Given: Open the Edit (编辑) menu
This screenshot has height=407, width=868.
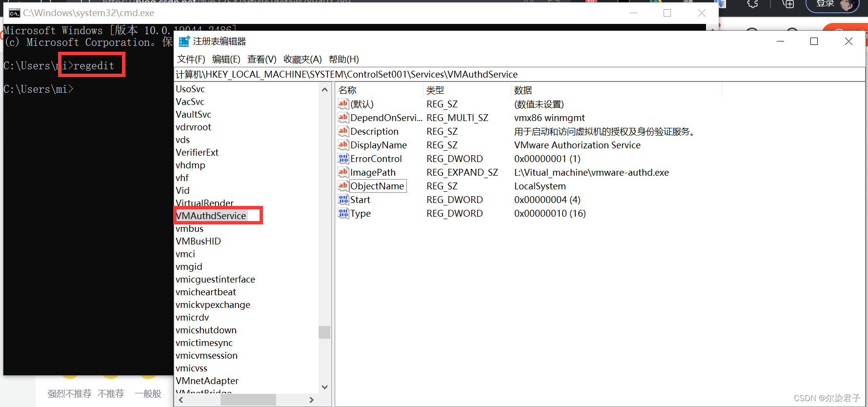Looking at the screenshot, I should 226,60.
